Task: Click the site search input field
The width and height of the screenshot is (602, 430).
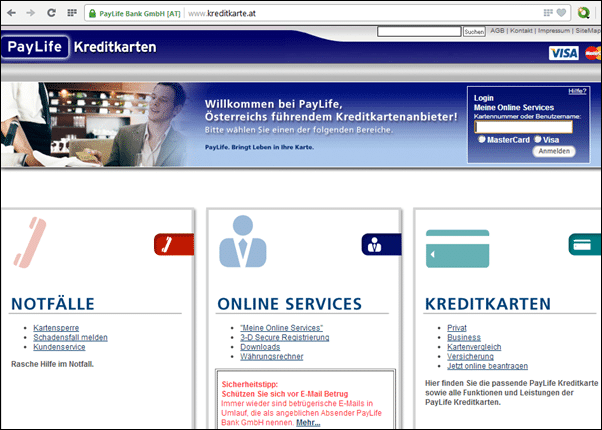Action: pos(419,31)
